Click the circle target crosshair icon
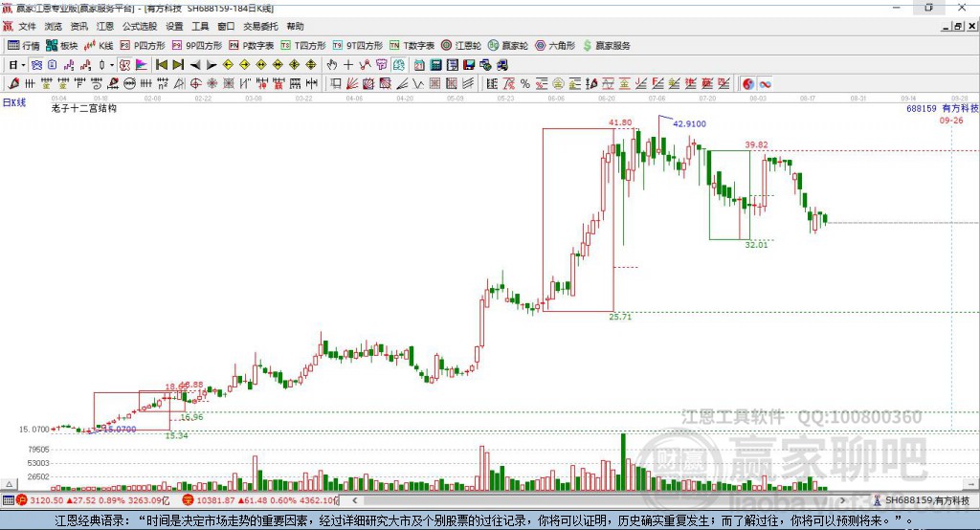980x530 pixels. pos(195,84)
